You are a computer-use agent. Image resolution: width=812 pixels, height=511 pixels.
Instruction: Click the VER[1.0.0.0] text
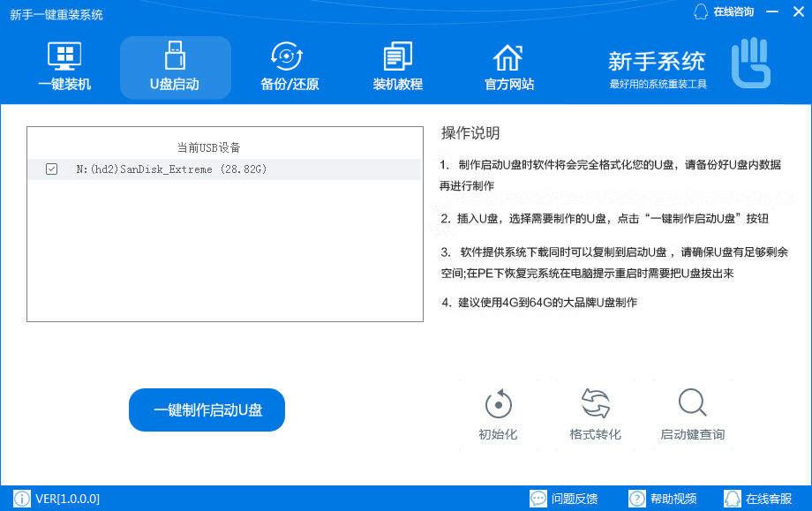(67, 500)
